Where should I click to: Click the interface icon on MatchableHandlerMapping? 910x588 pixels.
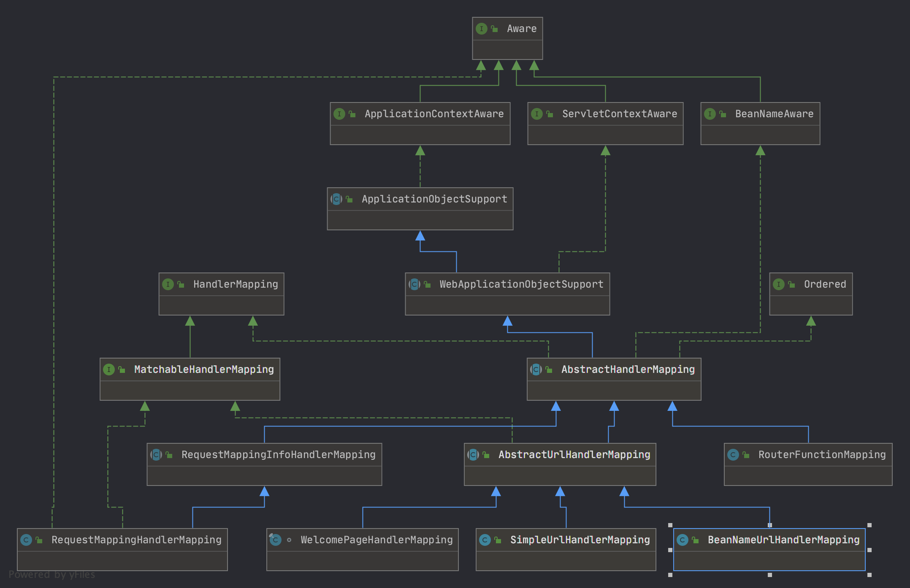click(109, 370)
